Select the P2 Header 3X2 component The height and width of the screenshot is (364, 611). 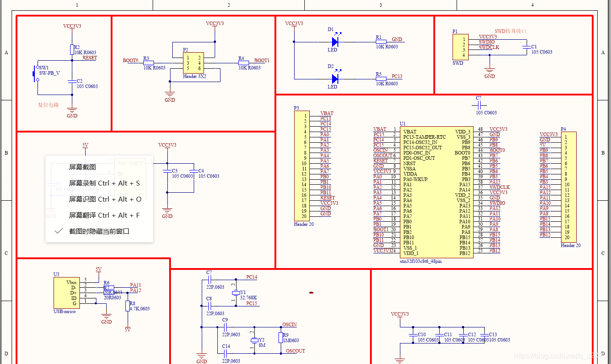coord(194,63)
